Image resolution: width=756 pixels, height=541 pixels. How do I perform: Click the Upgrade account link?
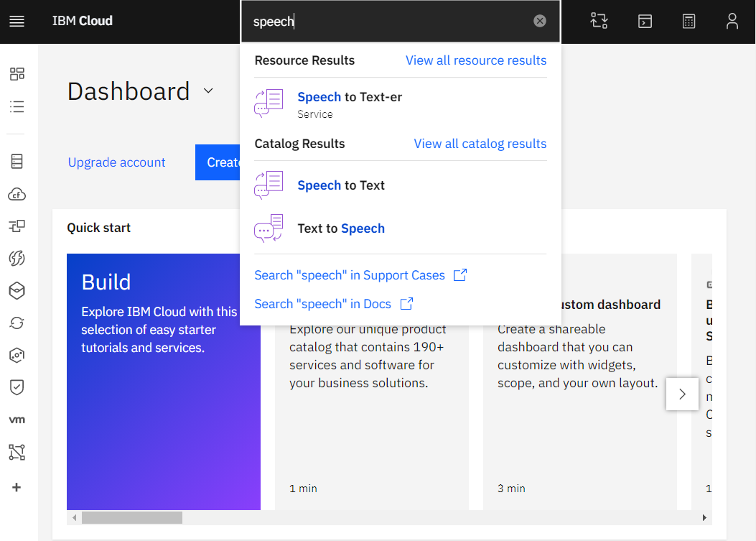pos(116,162)
